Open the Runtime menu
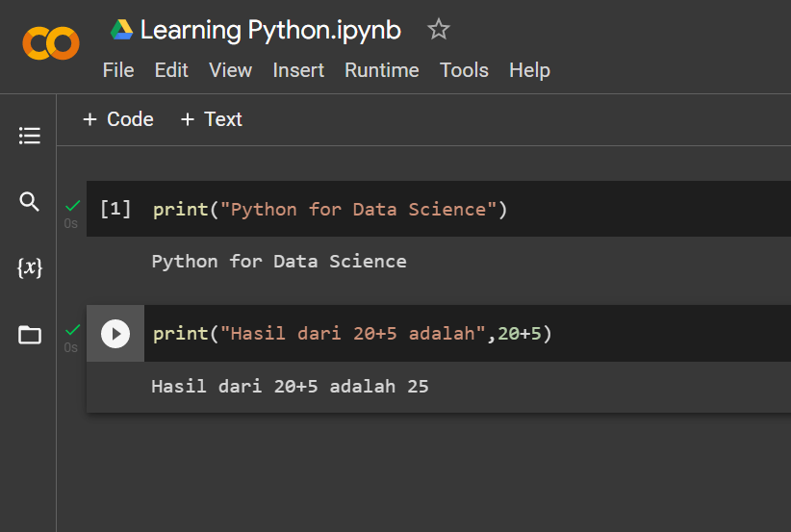 382,70
